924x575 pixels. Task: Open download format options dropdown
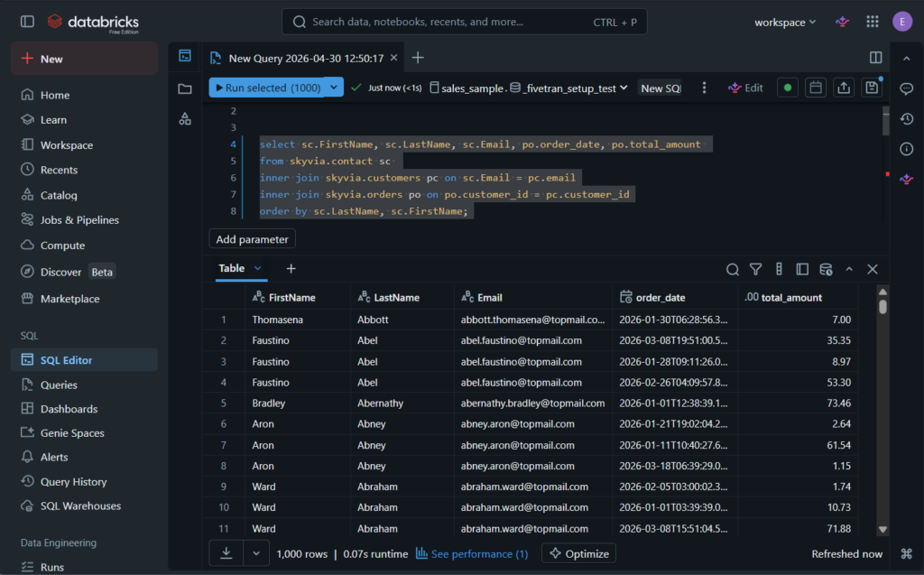pos(256,553)
